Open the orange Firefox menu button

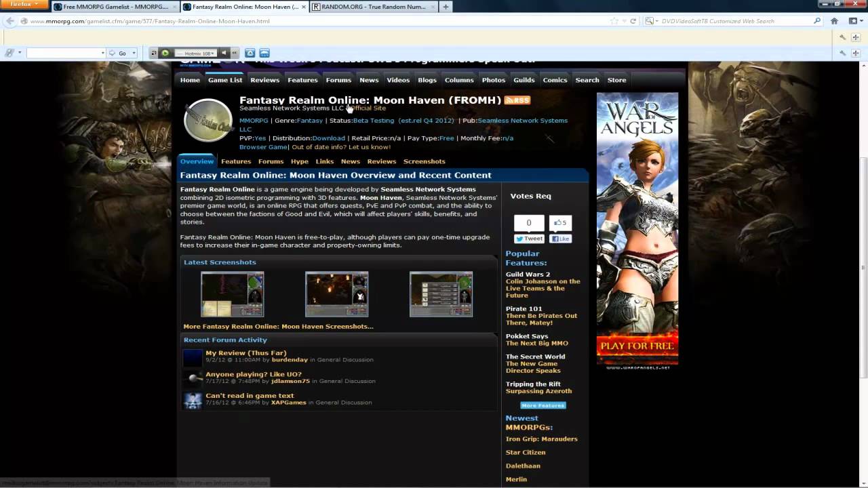(24, 5)
